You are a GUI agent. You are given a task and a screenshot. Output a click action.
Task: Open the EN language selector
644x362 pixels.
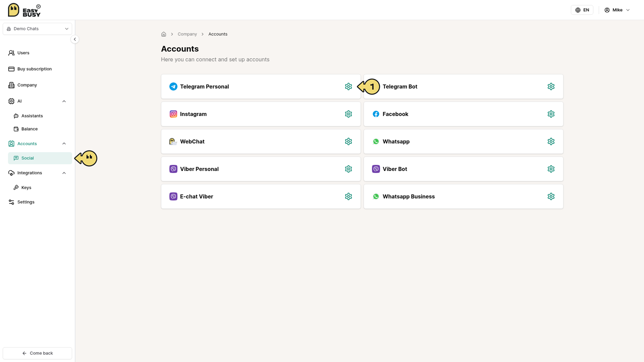coord(582,10)
